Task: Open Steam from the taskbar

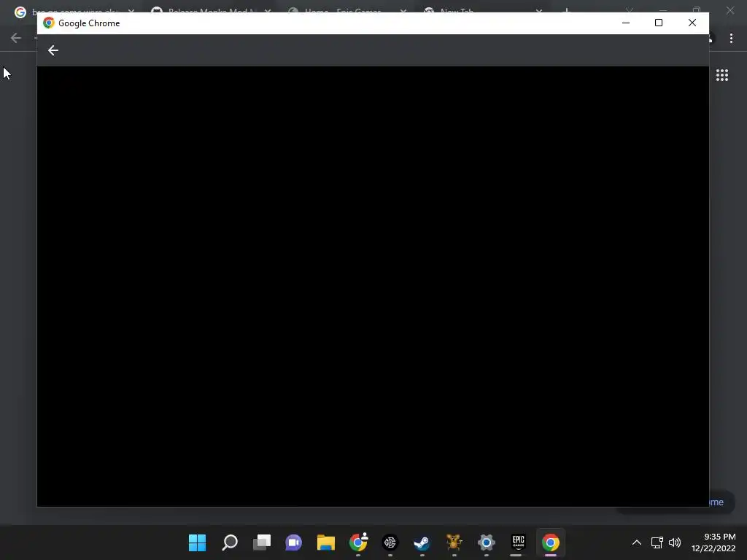Action: pyautogui.click(x=422, y=542)
